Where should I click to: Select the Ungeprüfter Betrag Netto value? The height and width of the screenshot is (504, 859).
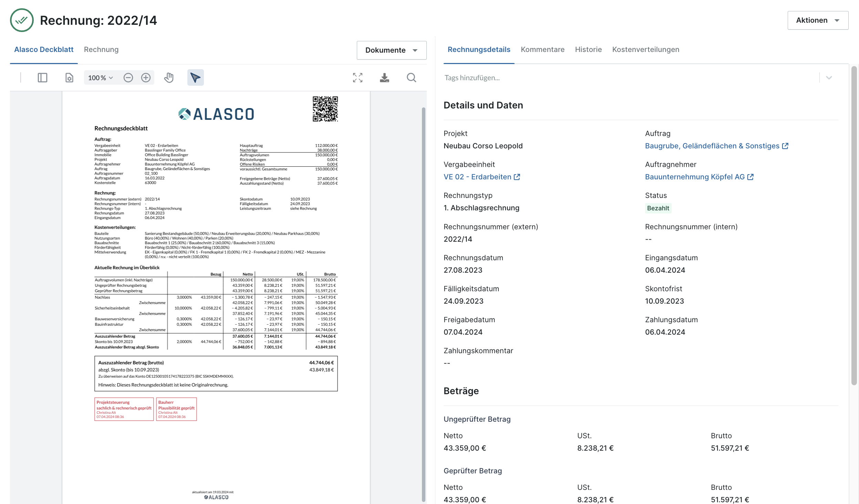(x=465, y=448)
